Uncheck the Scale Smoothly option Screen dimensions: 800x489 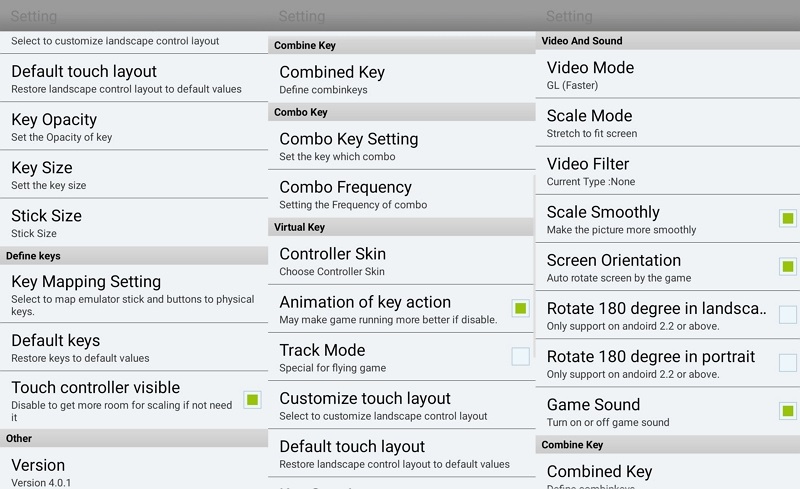[x=787, y=218]
